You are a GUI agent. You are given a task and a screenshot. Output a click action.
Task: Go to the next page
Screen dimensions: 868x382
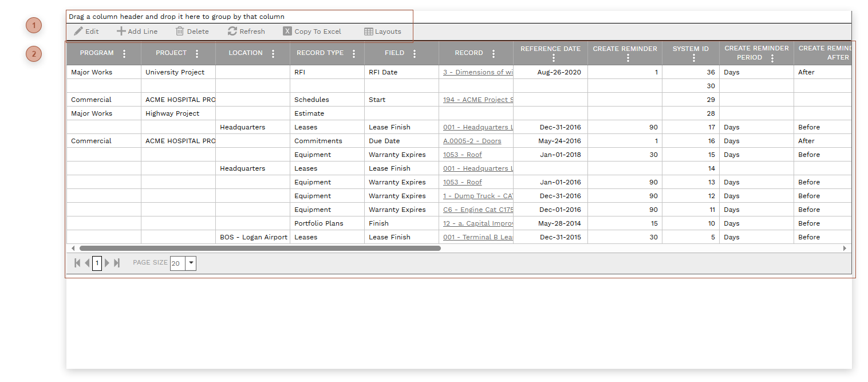[x=107, y=263]
